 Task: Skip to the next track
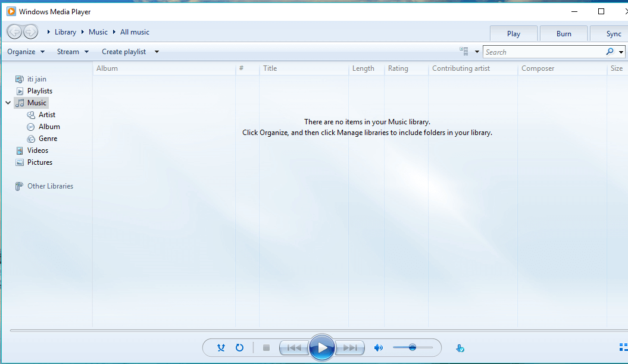tap(350, 347)
